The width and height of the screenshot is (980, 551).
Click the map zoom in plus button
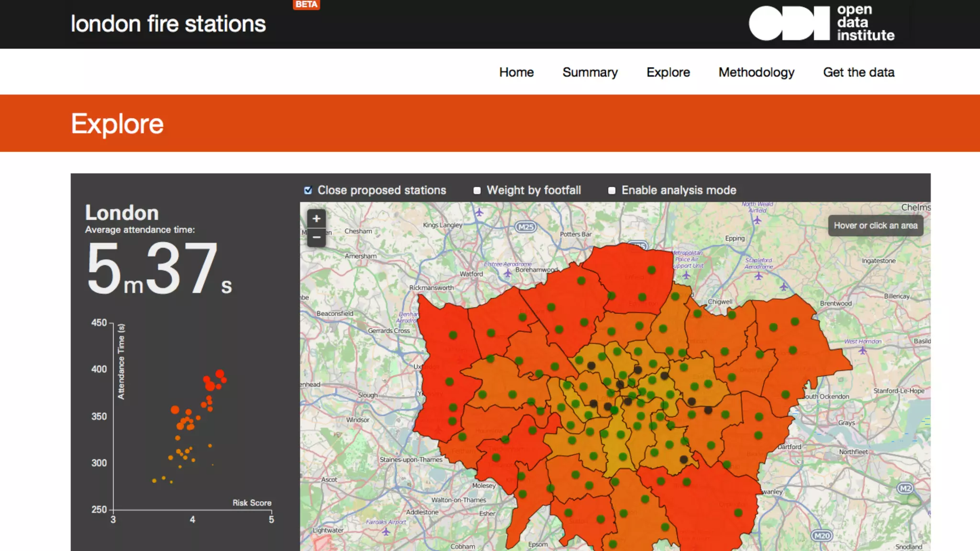(316, 219)
